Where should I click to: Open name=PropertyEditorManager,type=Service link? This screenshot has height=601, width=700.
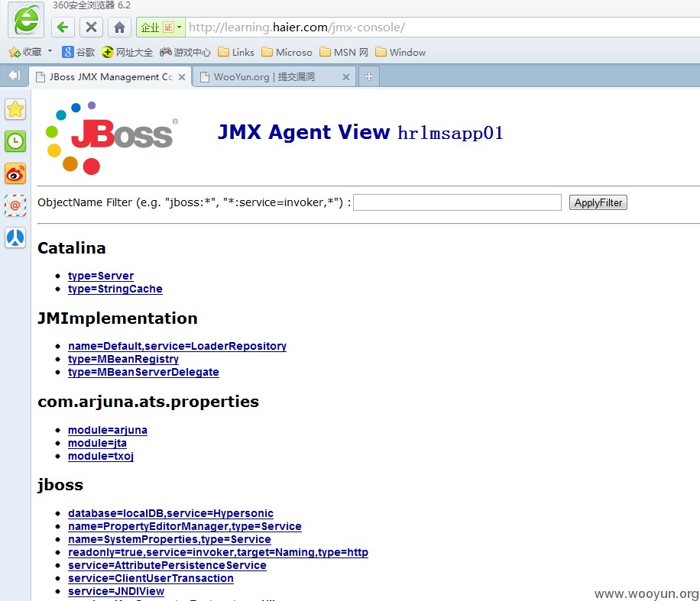(x=185, y=526)
